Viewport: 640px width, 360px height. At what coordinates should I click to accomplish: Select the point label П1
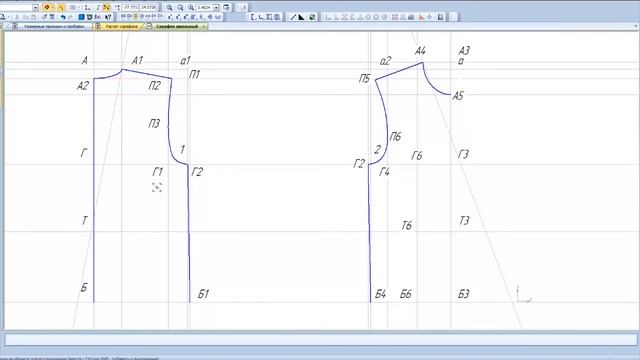(194, 75)
